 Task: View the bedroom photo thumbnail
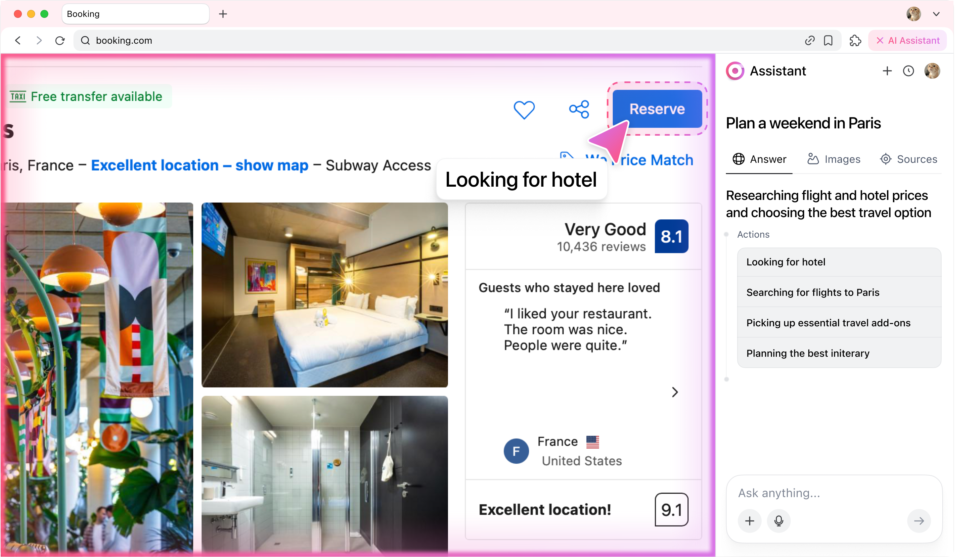325,295
